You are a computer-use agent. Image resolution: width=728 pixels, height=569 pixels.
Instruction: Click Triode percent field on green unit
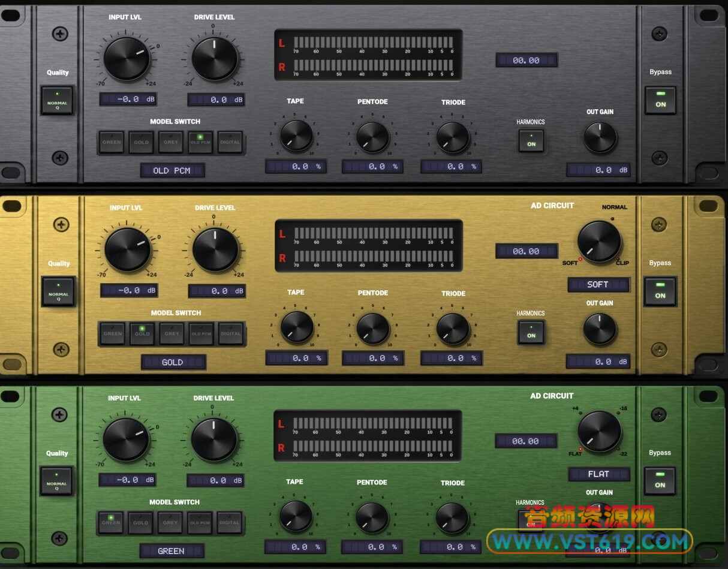[451, 547]
